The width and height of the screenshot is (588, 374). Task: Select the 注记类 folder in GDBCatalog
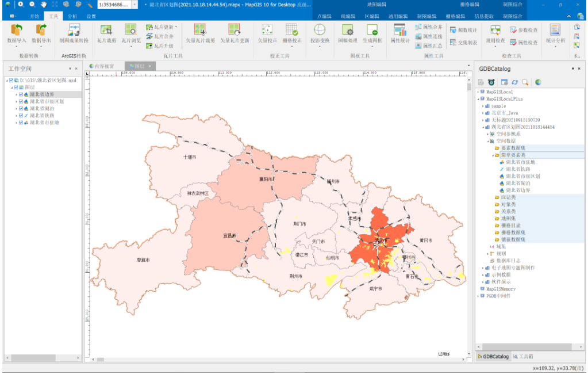point(508,197)
